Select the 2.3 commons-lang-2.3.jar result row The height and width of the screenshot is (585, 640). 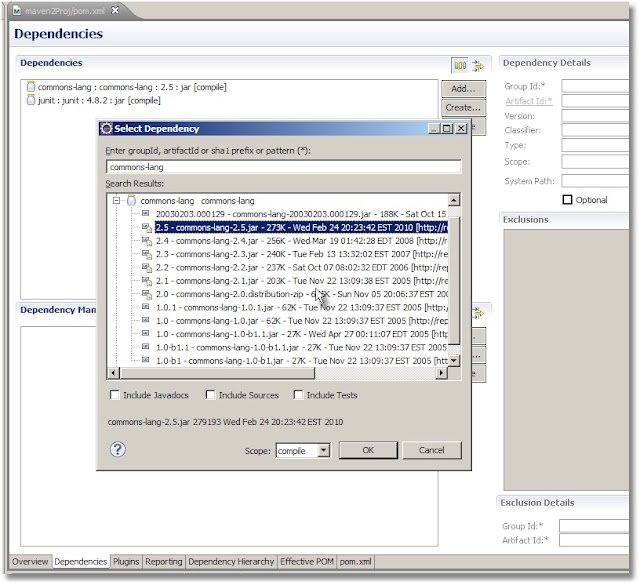[x=301, y=254]
